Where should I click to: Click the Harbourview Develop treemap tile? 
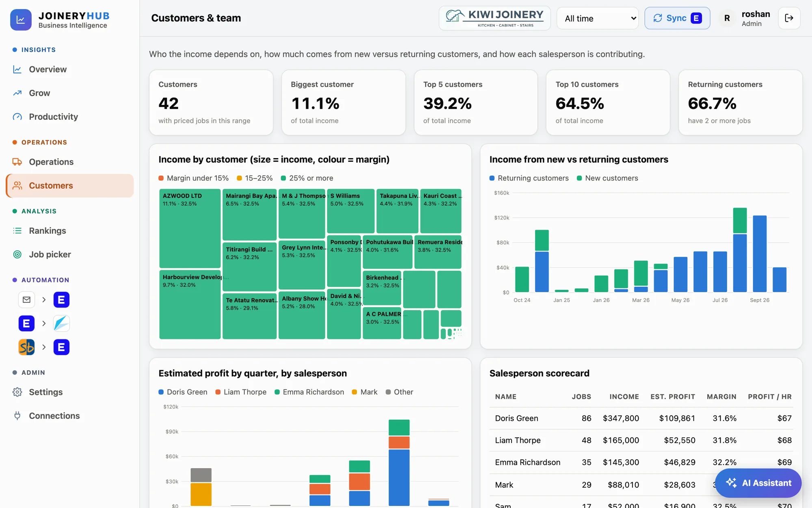[190, 304]
